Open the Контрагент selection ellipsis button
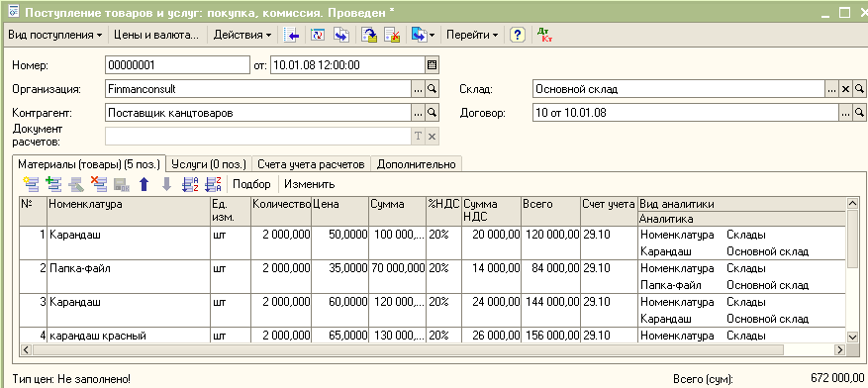 (419, 113)
